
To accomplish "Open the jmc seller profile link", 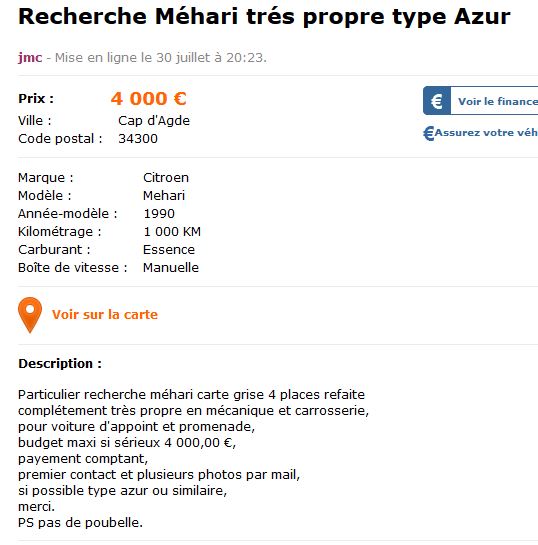I will (x=30, y=57).
